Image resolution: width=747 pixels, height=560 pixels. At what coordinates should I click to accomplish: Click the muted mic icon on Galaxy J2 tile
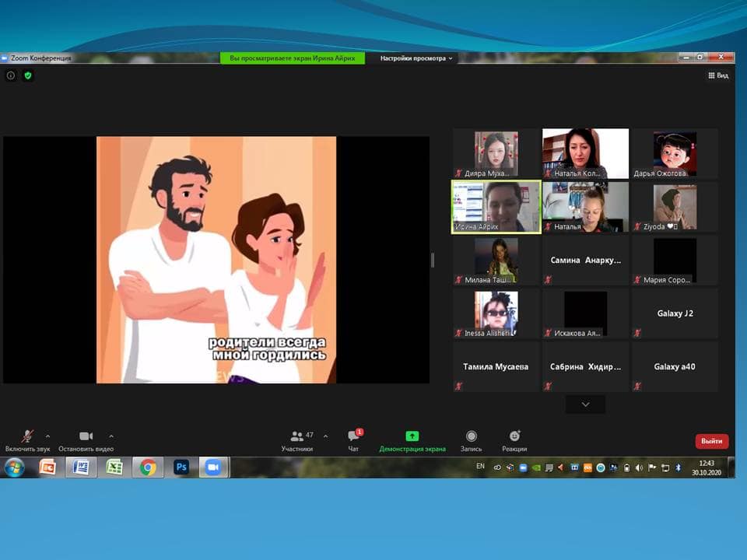coord(637,333)
